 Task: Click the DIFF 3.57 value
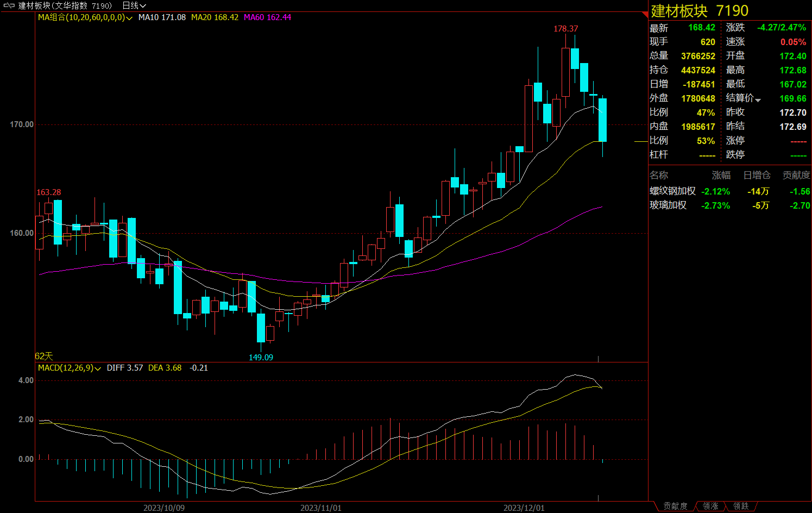(x=125, y=368)
